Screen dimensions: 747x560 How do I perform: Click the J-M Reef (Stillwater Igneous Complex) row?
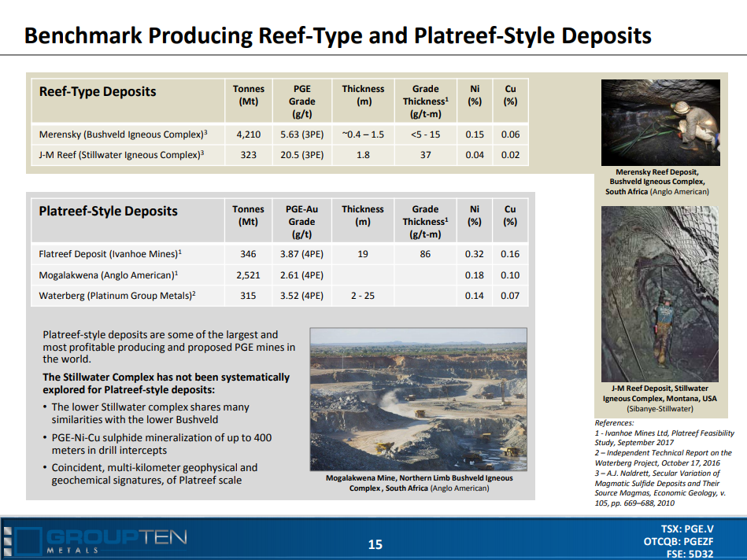tap(280, 155)
